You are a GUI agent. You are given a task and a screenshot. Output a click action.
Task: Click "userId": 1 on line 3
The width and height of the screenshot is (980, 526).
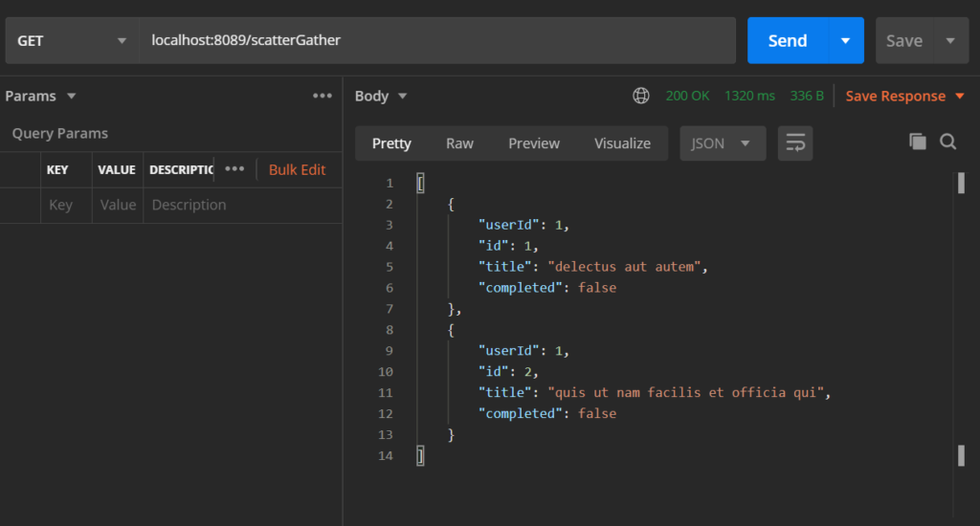pyautogui.click(x=523, y=225)
